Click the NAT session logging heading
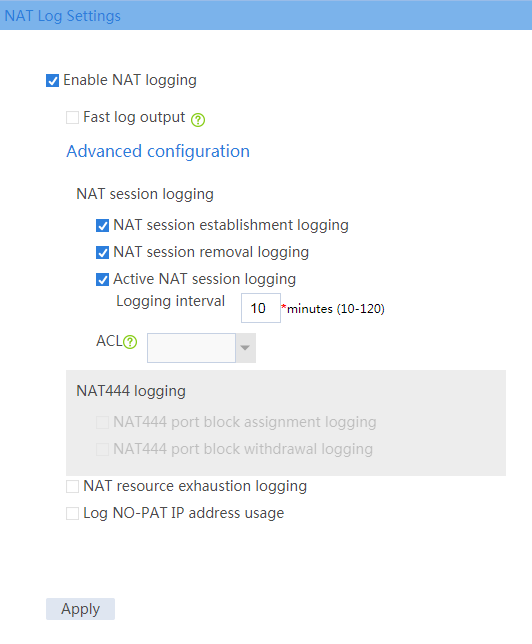 [x=145, y=194]
